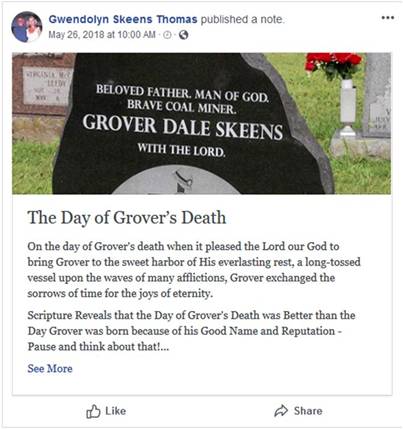The height and width of the screenshot is (429, 403).
Task: Click Gwendolyn Skeens Thomas profile picture
Action: 27,27
